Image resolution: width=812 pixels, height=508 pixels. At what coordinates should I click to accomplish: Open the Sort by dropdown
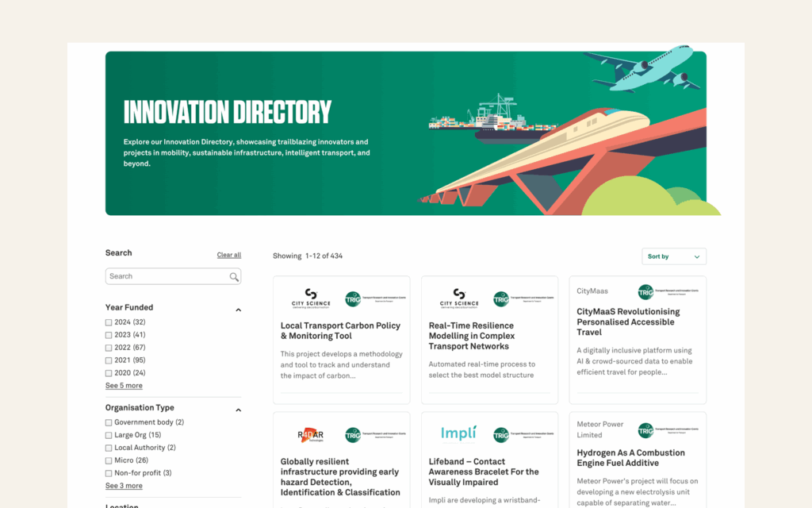tap(673, 256)
